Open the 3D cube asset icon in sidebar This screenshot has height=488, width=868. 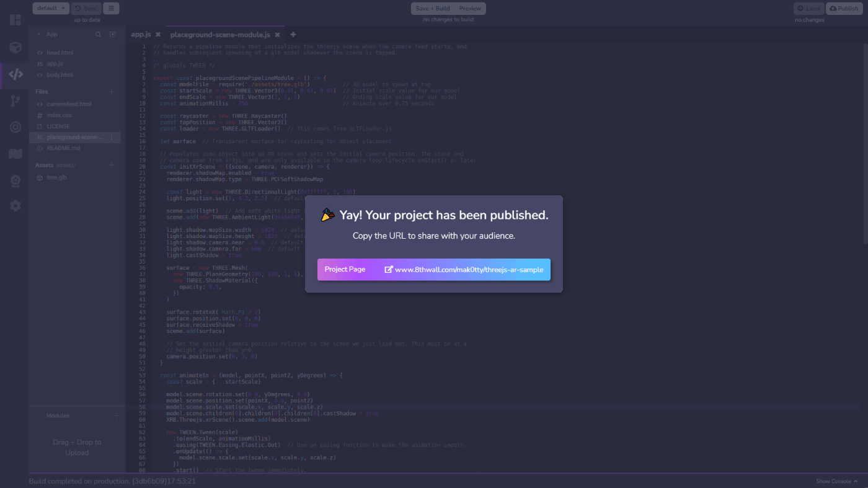click(x=15, y=47)
